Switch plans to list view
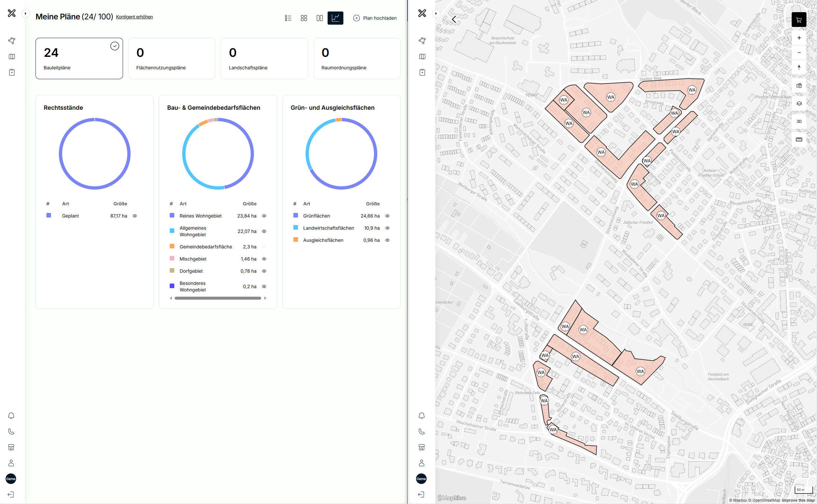Viewport: 817px width, 504px height. [x=288, y=18]
